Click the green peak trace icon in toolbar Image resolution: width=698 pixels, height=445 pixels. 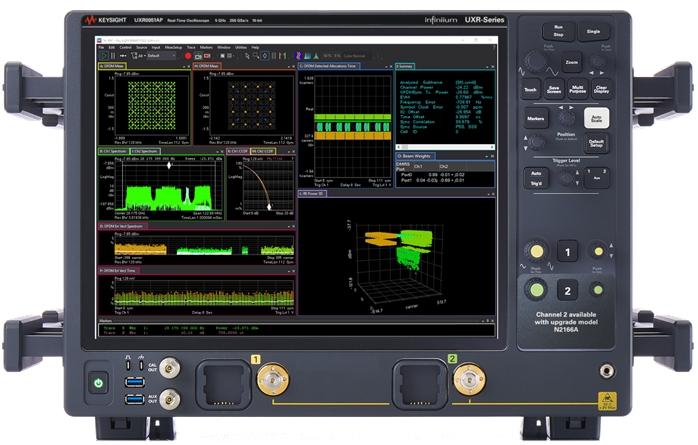(316, 56)
